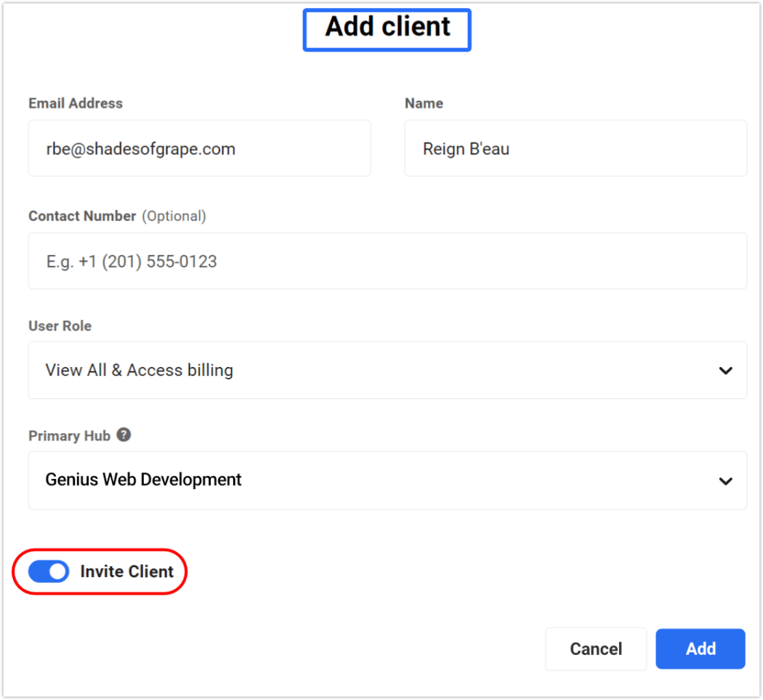Click the Cancel button

coord(596,649)
